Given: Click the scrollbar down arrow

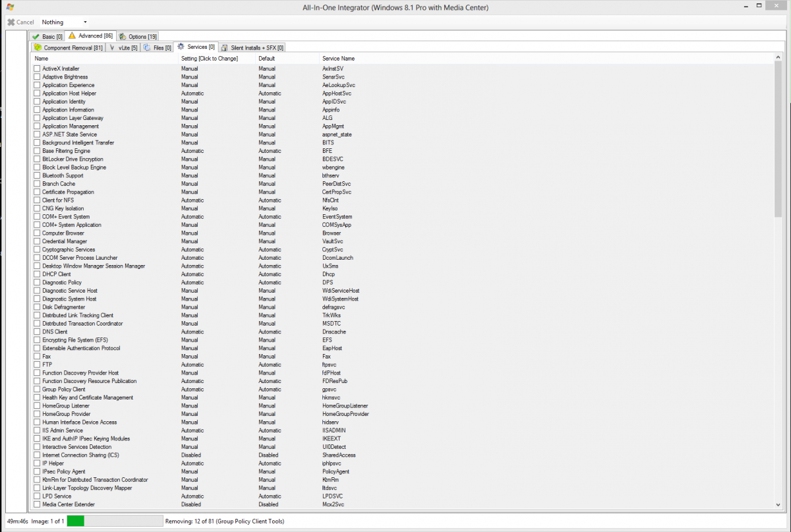Looking at the screenshot, I should pos(778,506).
